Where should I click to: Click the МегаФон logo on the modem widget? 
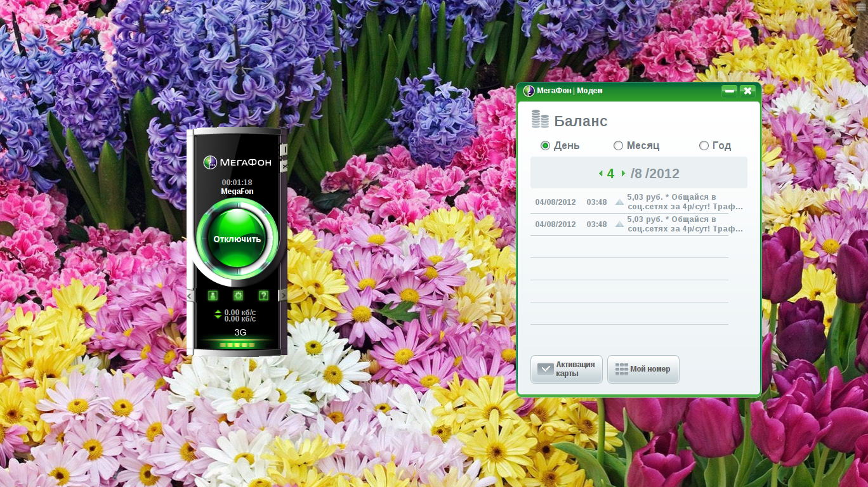[237, 162]
